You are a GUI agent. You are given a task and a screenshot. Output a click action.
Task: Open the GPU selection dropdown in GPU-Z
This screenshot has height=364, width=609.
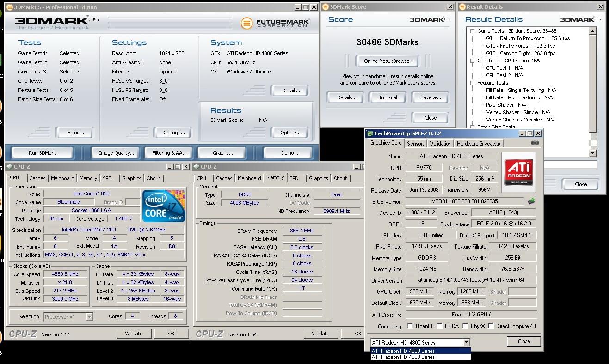[x=466, y=342]
